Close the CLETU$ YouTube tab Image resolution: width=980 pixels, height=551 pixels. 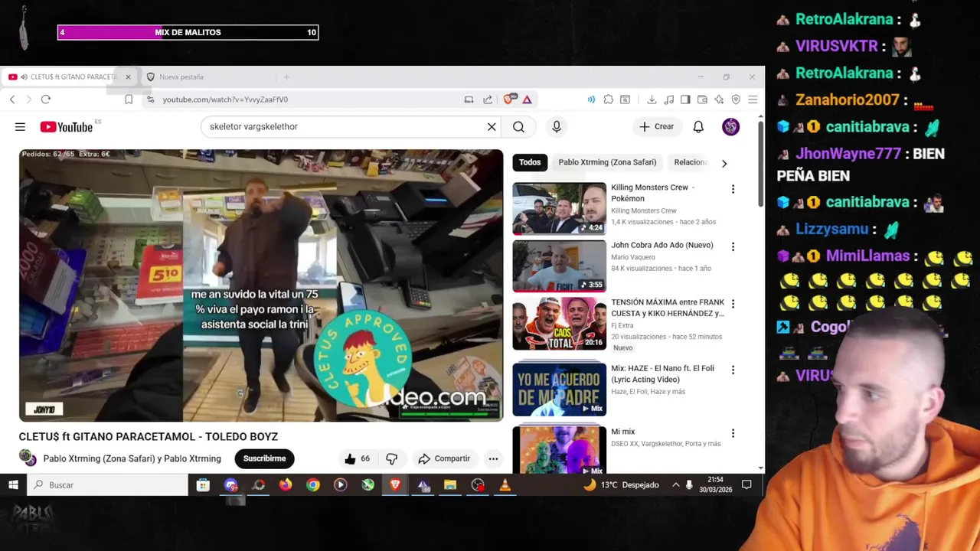[128, 77]
